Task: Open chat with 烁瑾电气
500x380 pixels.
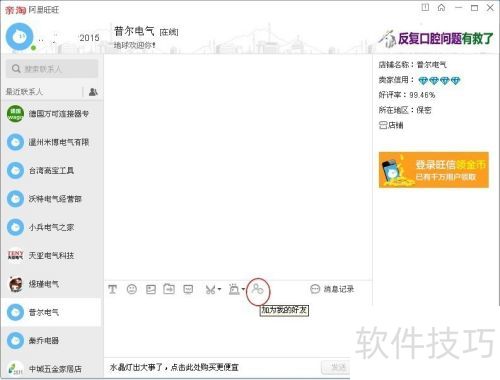Action: pyautogui.click(x=52, y=284)
